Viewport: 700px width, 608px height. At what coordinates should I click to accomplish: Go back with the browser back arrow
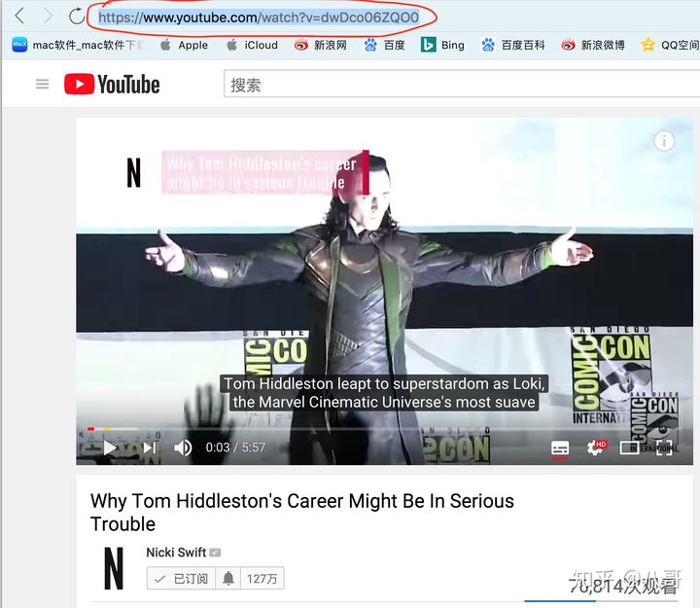(19, 17)
